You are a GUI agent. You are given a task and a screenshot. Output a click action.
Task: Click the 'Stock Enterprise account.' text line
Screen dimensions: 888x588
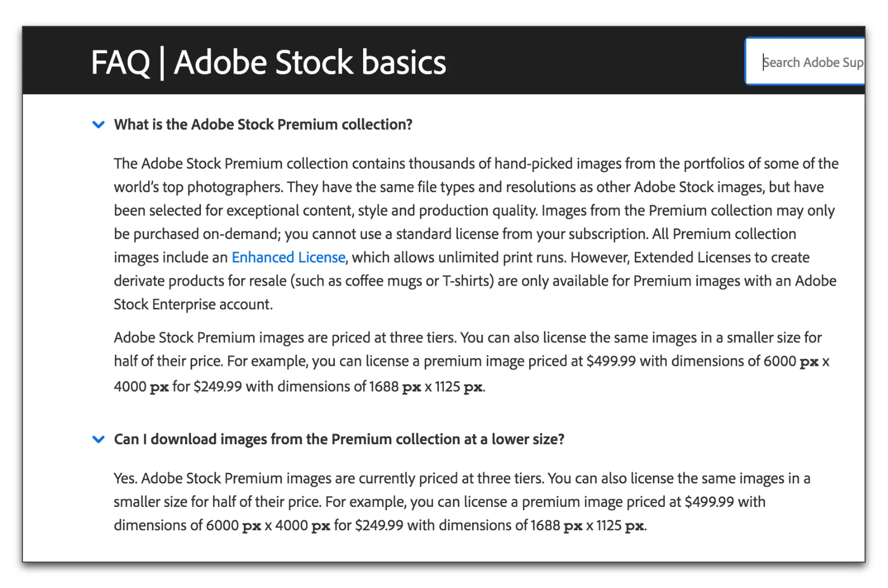193,304
